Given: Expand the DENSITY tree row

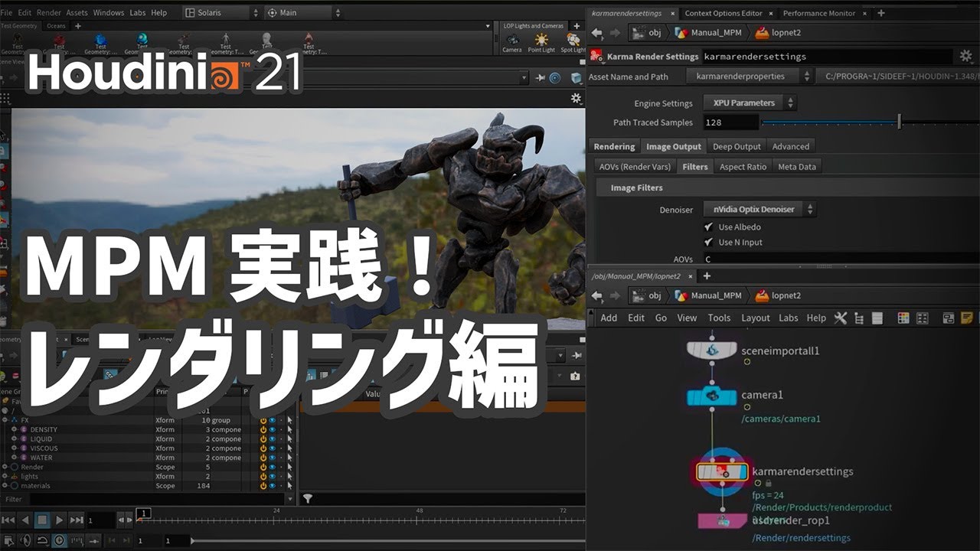Looking at the screenshot, I should coord(14,430).
